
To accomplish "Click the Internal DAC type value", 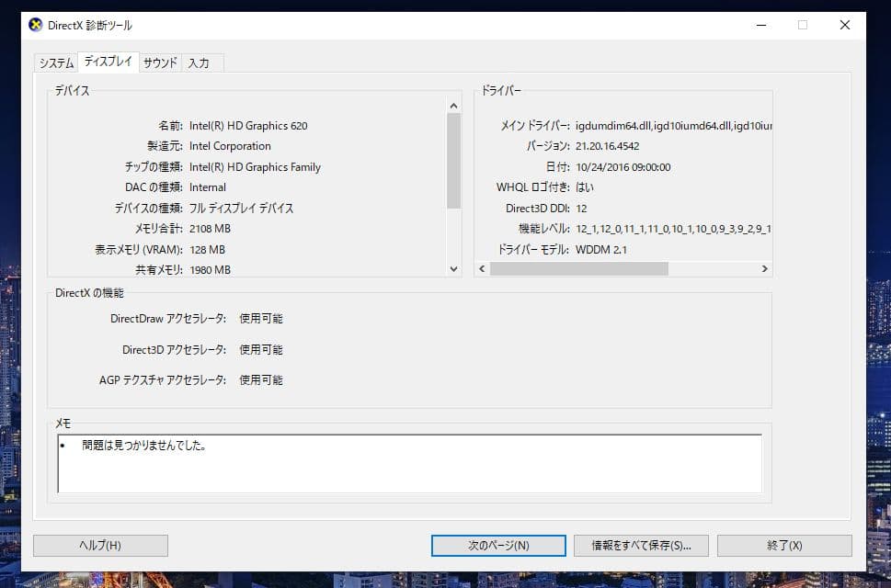I will tap(208, 187).
